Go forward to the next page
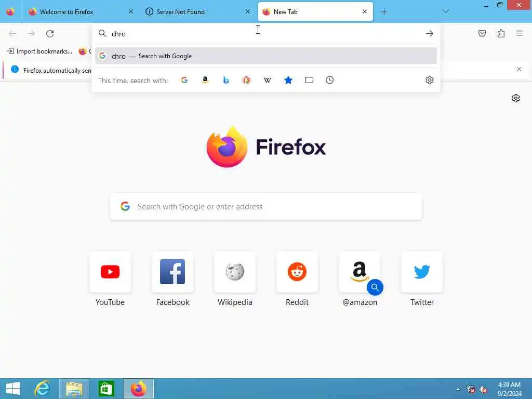The height and width of the screenshot is (399, 532). (31, 34)
